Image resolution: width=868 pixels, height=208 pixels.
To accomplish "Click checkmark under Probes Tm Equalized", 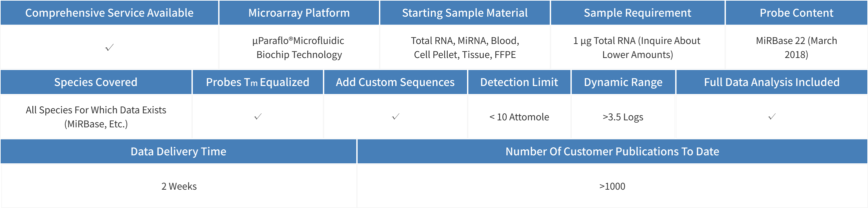I will click(258, 117).
